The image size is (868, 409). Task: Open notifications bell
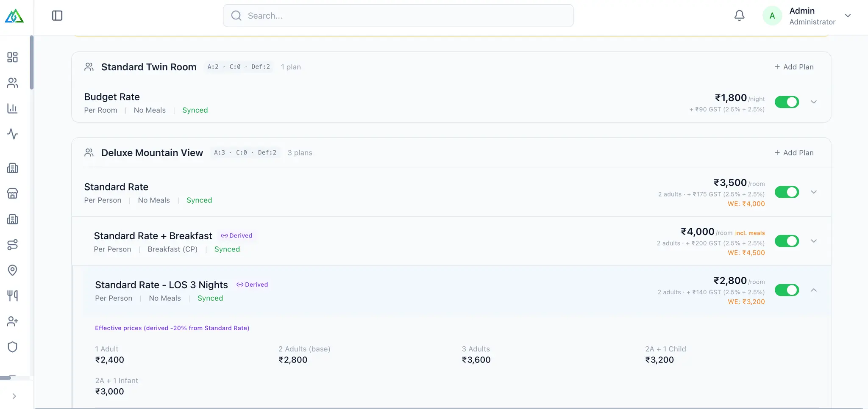(x=739, y=16)
